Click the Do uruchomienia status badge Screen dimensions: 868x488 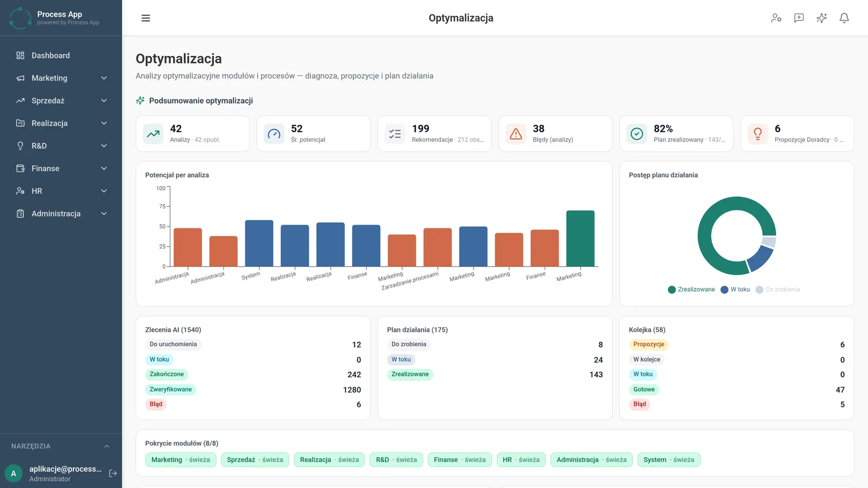tap(173, 344)
